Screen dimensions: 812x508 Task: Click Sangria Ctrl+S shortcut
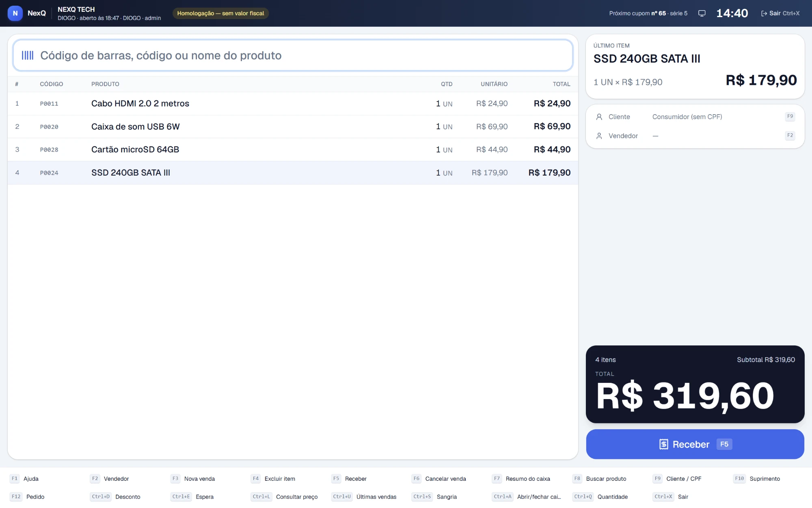click(434, 497)
